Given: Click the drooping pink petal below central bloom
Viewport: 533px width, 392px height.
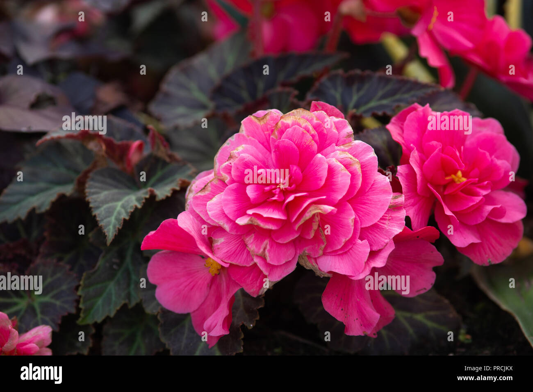Looking at the screenshot, I should point(356,303).
